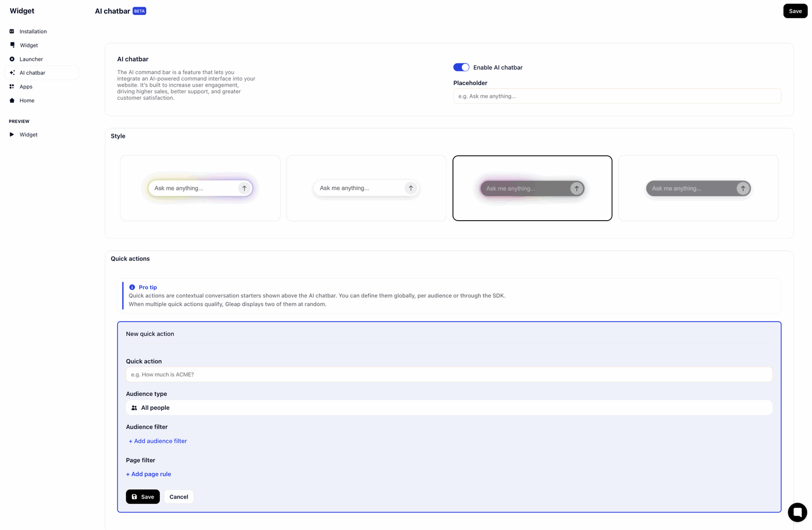The image size is (812, 530).
Task: Expand Add page rule option
Action: 148,474
